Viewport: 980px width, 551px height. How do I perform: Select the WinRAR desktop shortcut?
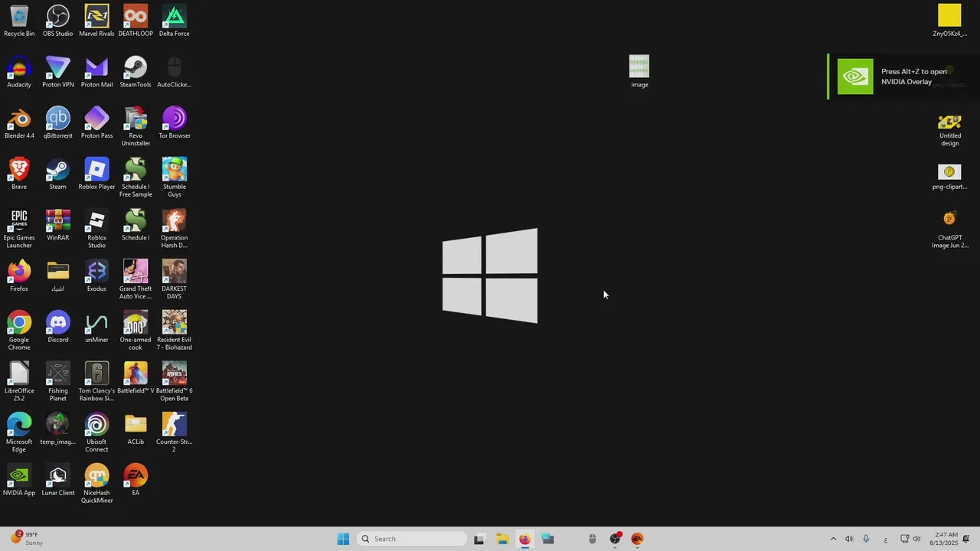coord(58,225)
